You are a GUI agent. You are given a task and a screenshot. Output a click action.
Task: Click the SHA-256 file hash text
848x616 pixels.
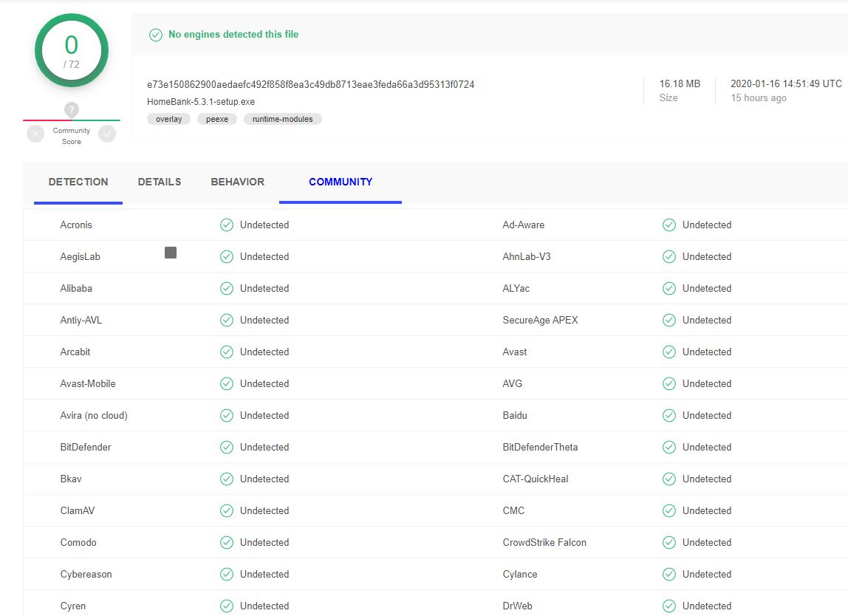pyautogui.click(x=310, y=84)
